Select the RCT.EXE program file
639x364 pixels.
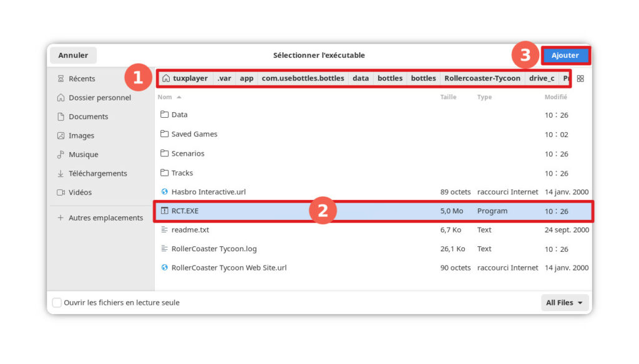[185, 211]
